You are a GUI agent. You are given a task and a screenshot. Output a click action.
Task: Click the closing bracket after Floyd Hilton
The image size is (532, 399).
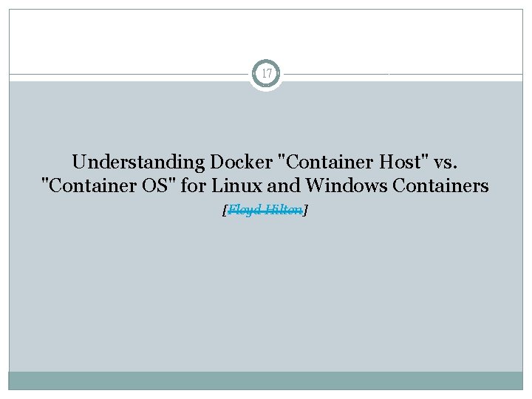306,211
